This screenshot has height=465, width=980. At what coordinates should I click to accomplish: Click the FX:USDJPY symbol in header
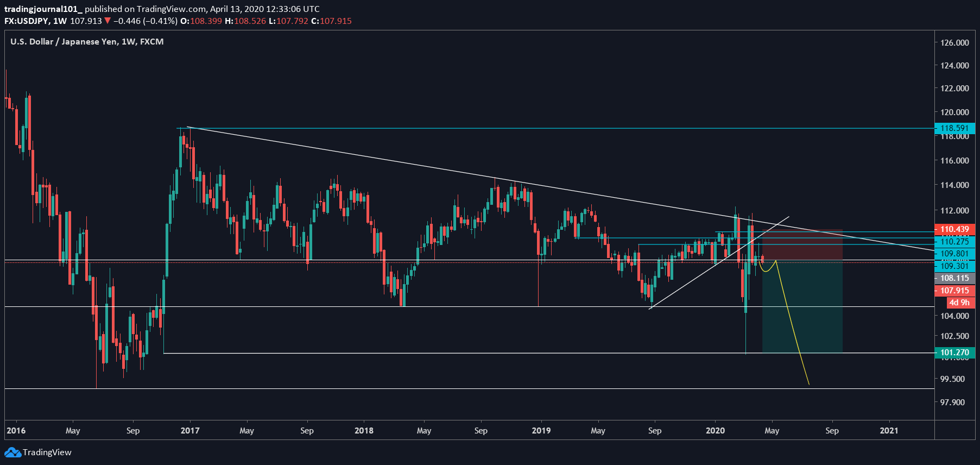[27, 21]
